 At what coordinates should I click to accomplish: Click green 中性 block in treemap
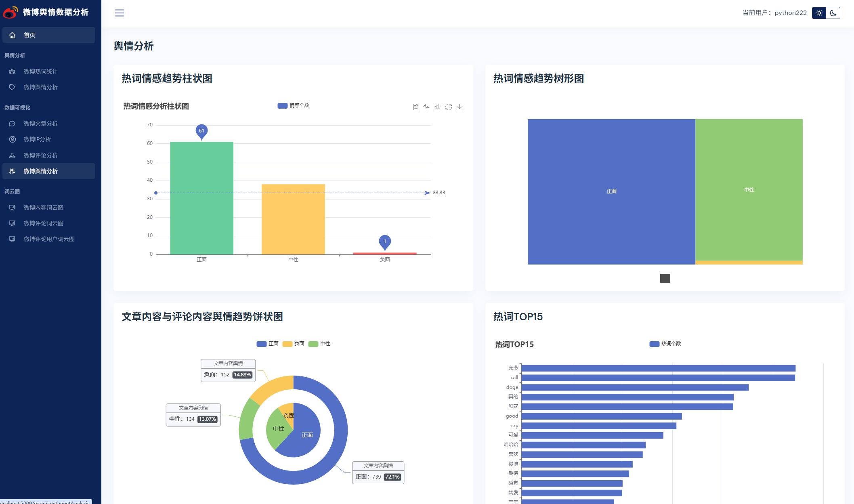[749, 190]
